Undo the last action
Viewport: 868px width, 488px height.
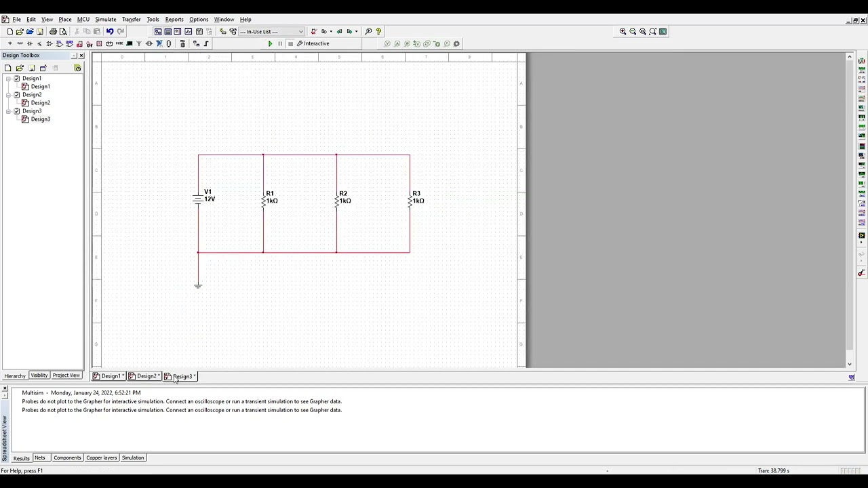point(110,31)
